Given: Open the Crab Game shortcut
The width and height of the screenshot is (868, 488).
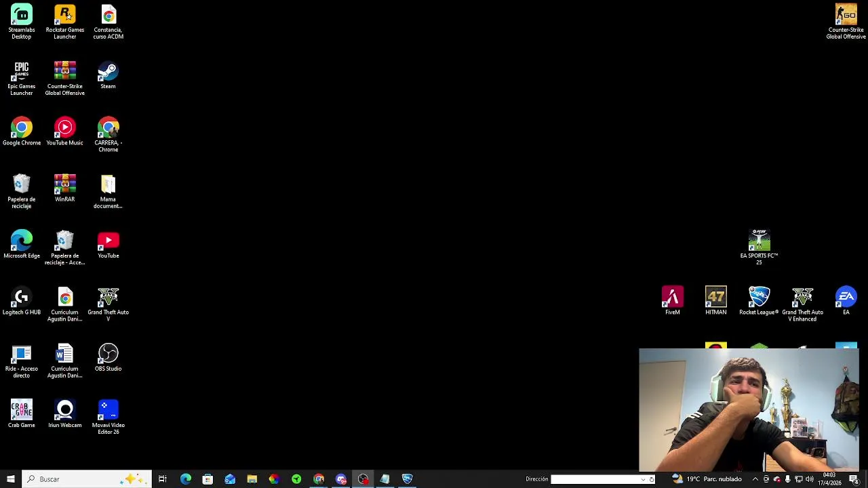Looking at the screenshot, I should pyautogui.click(x=21, y=413).
